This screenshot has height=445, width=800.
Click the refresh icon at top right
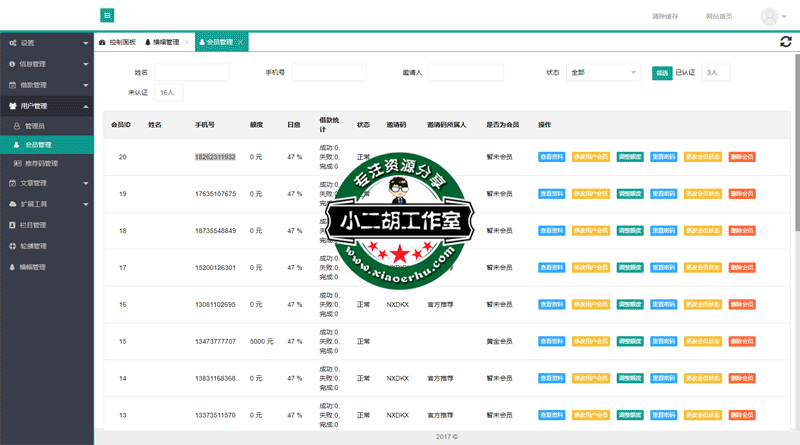[x=786, y=41]
